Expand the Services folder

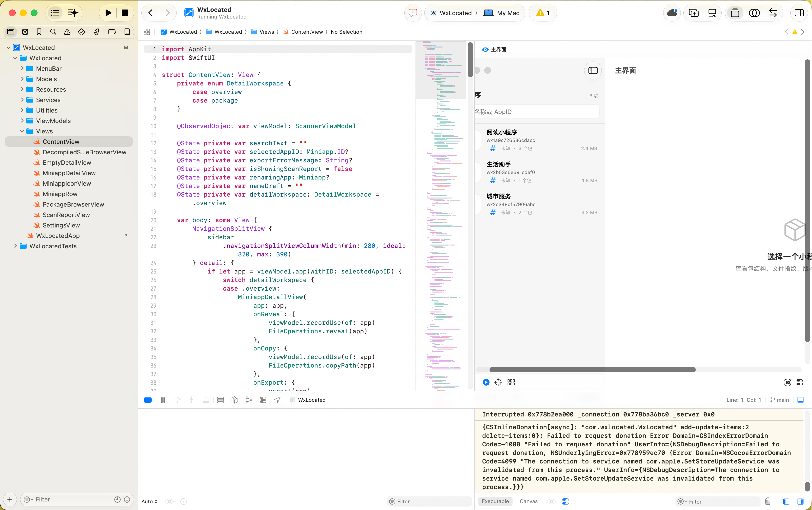click(22, 100)
